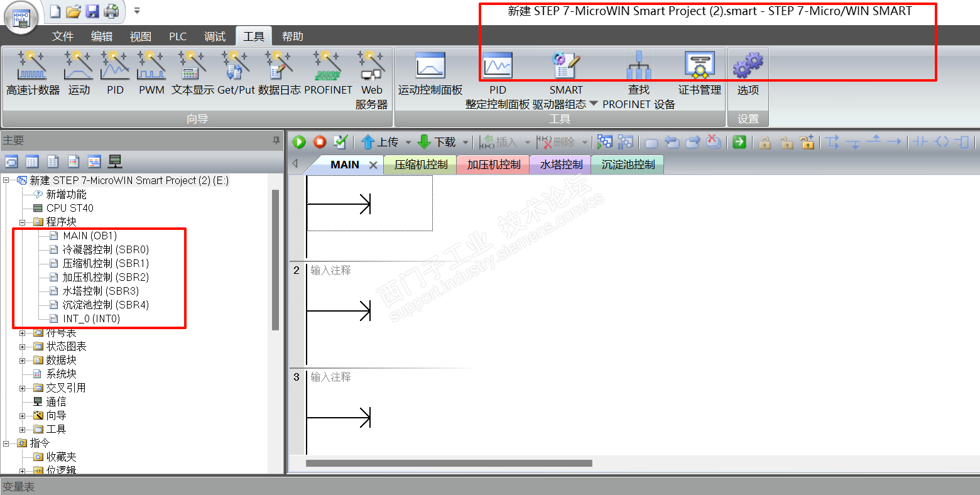This screenshot has width=980, height=495.
Task: Collapse the 程序块 folder
Action: pos(22,222)
